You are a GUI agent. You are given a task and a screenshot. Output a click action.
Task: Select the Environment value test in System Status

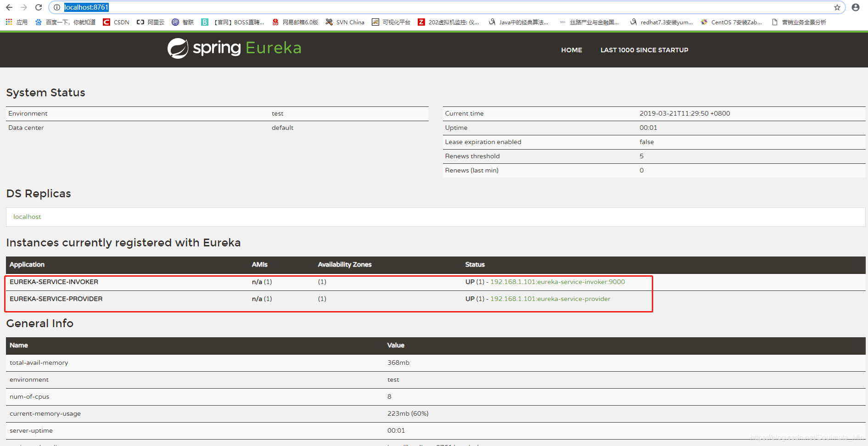pyautogui.click(x=277, y=113)
